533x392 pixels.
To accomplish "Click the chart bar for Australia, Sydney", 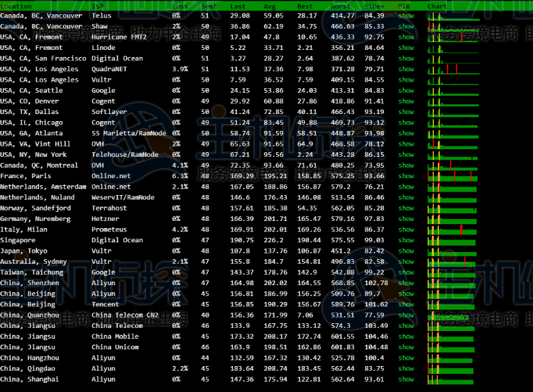I will [453, 262].
